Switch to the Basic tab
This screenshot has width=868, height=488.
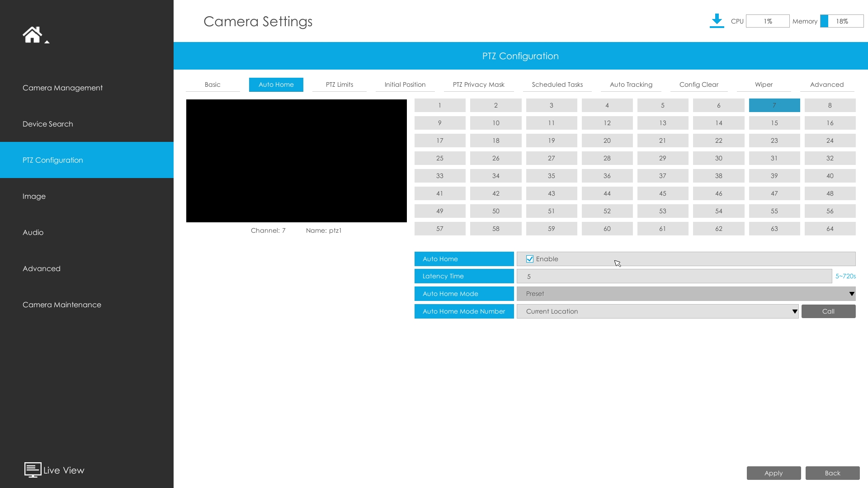tap(212, 84)
